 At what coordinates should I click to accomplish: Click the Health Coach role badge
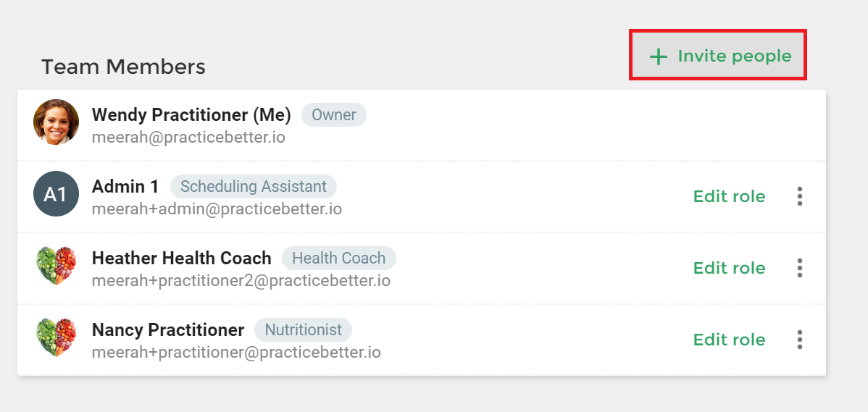(339, 258)
